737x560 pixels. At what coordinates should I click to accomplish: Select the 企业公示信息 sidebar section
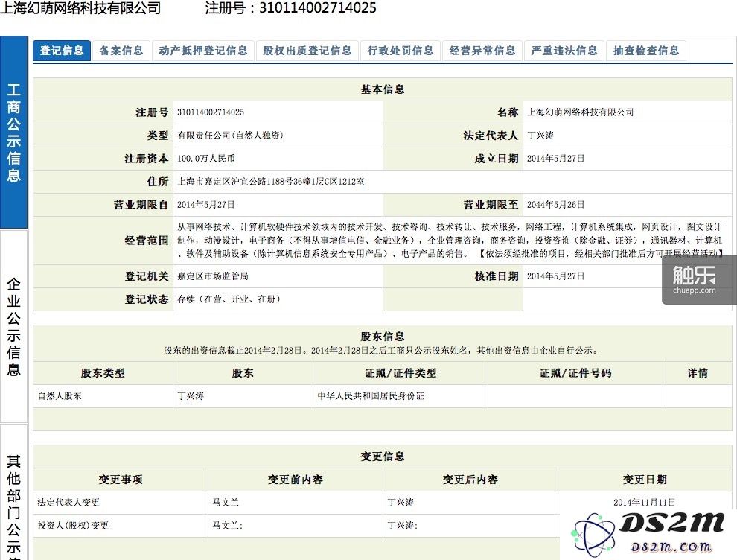tap(13, 326)
